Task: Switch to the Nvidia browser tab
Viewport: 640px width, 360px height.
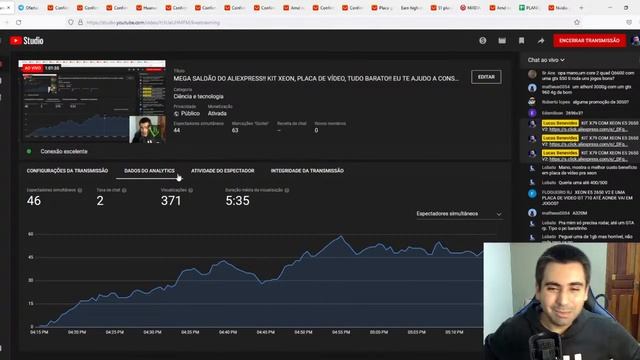Action: (x=558, y=8)
